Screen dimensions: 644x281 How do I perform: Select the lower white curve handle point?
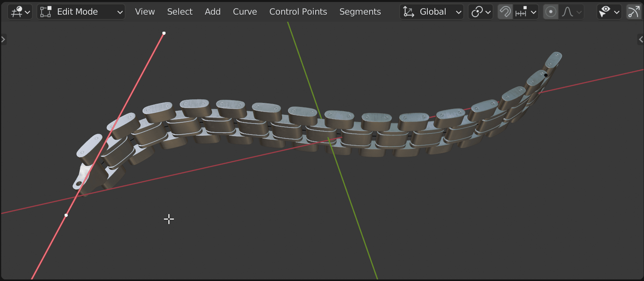(66, 215)
